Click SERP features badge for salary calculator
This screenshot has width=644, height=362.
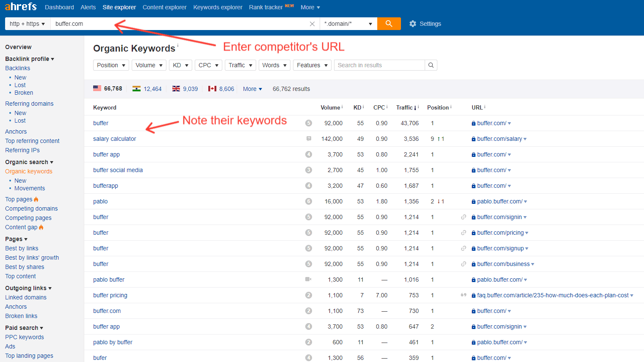tap(309, 139)
